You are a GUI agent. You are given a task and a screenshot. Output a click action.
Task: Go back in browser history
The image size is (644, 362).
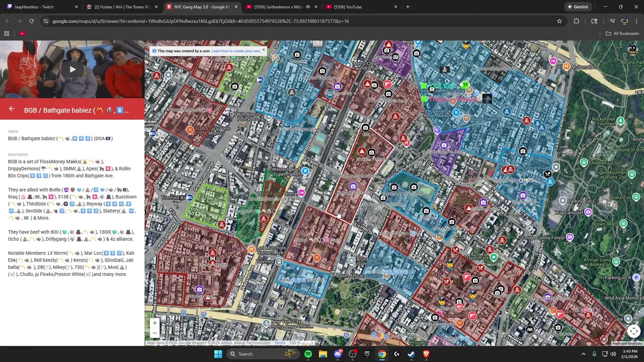(x=7, y=21)
